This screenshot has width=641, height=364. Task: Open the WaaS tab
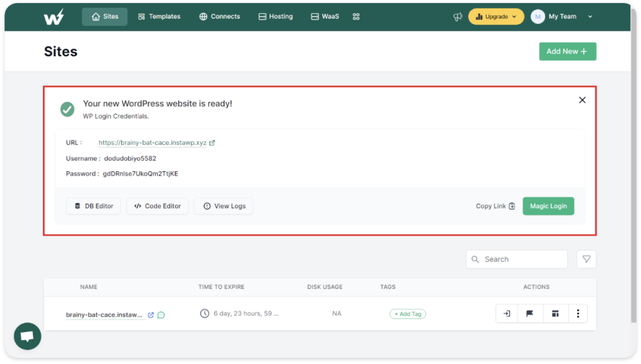point(325,17)
